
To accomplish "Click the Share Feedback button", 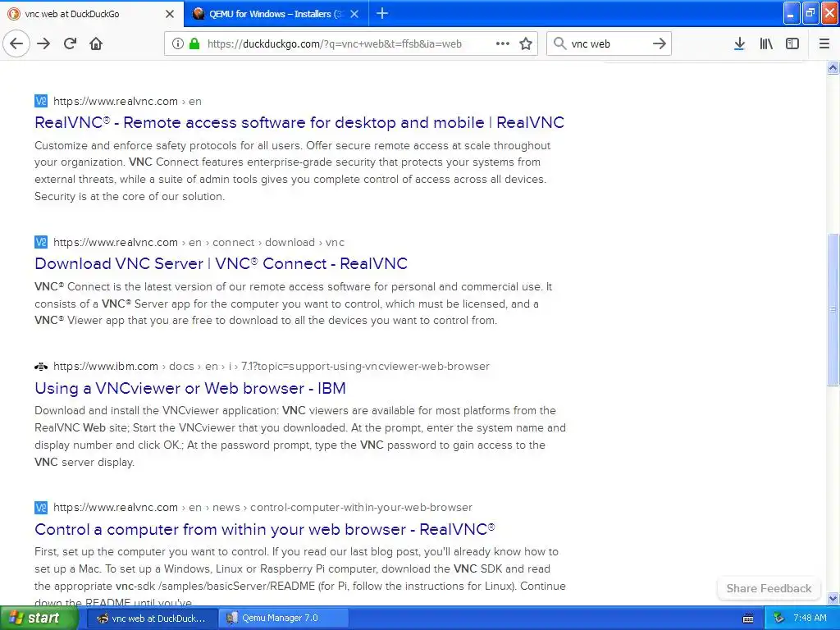I will (769, 588).
